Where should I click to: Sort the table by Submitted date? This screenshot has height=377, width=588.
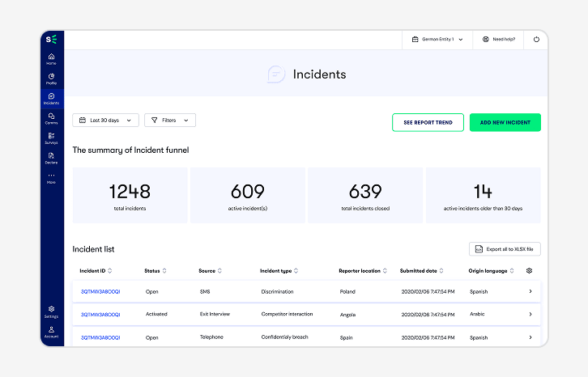point(421,271)
